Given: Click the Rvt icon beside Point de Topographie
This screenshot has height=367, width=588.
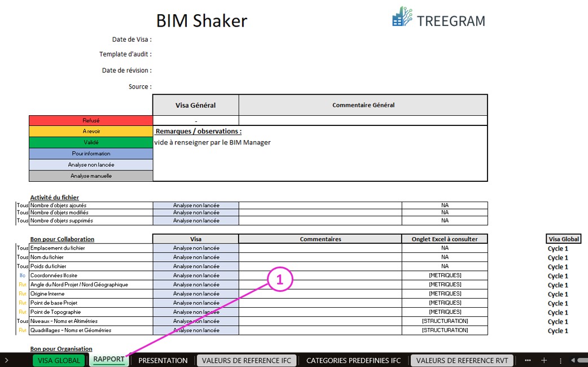Looking at the screenshot, I should coord(21,312).
